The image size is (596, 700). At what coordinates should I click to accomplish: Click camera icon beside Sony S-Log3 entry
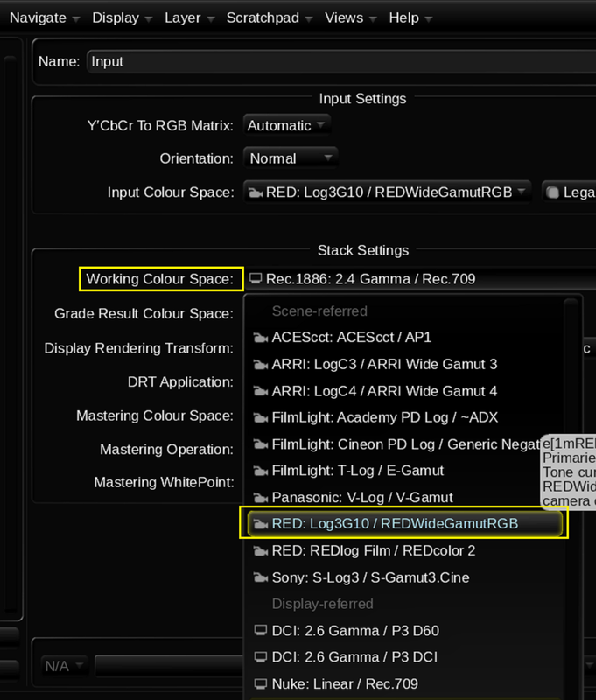[x=260, y=578]
